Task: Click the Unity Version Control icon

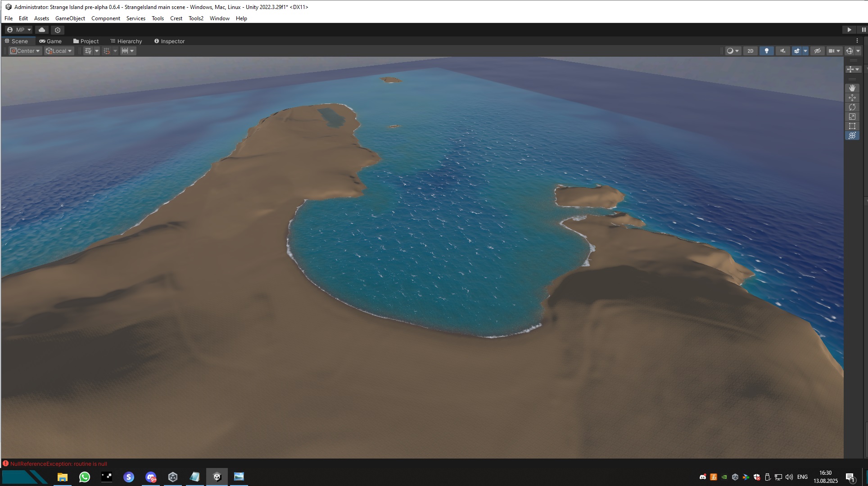Action: (58, 30)
